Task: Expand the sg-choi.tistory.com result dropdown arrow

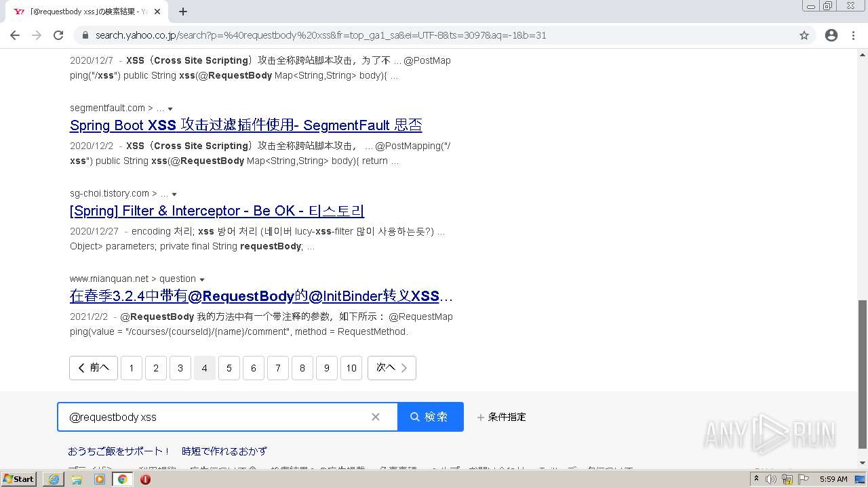Action: [x=174, y=194]
